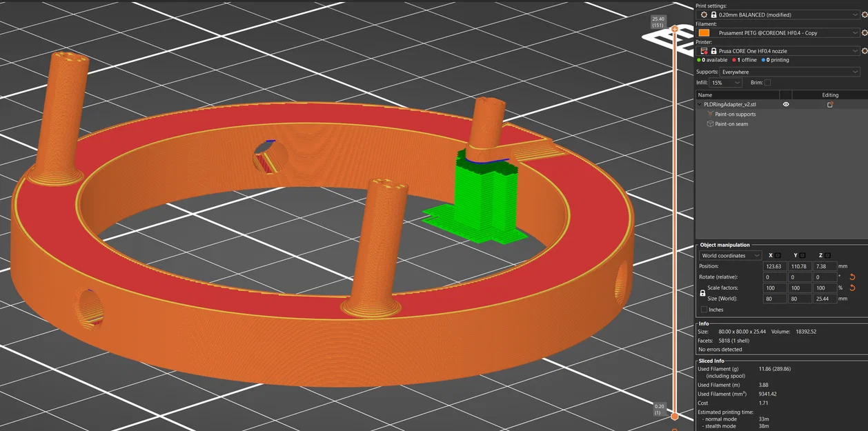Click the Size X field showing 80

pyautogui.click(x=775, y=299)
